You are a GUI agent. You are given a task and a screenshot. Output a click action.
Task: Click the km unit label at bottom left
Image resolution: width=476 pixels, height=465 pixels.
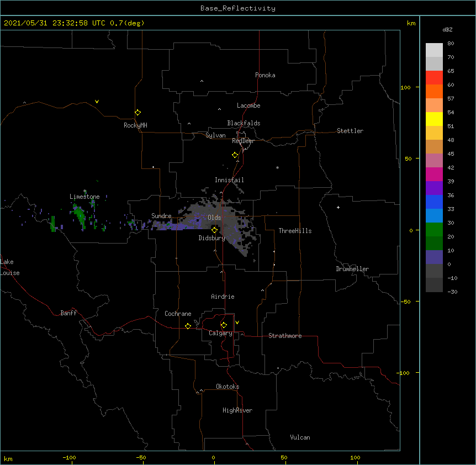[x=8, y=458]
